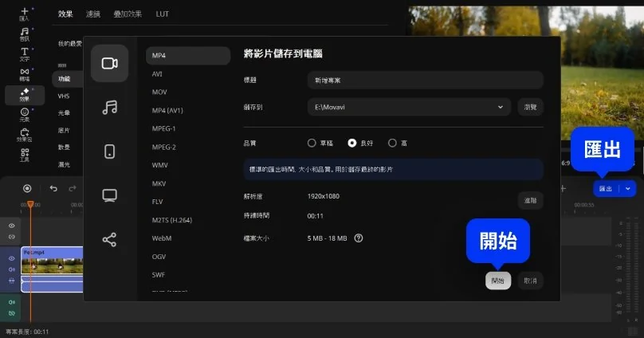Open the Transitions (轉場) sidebar panel
This screenshot has width=644, height=338.
pyautogui.click(x=24, y=75)
